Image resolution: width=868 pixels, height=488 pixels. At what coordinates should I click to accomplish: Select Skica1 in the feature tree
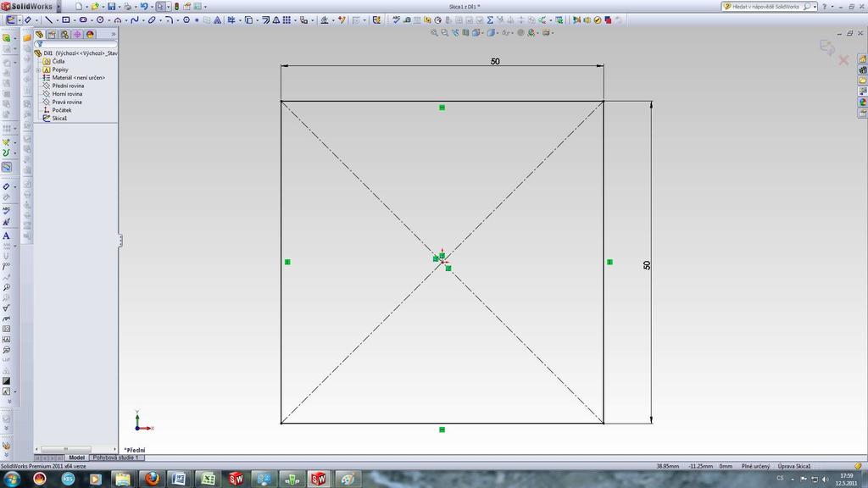(x=59, y=118)
